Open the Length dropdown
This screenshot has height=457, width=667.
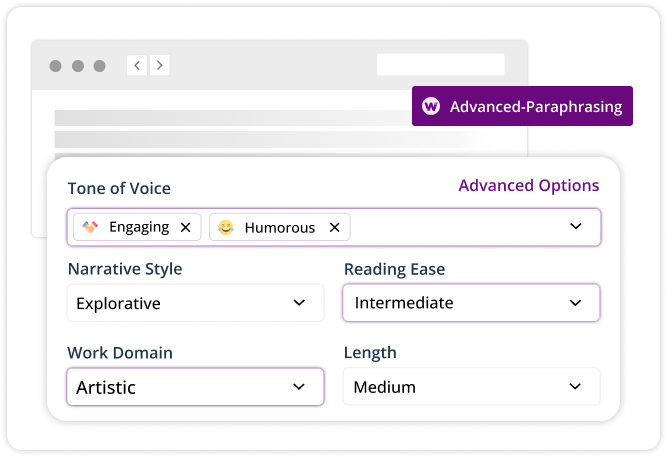tap(471, 387)
